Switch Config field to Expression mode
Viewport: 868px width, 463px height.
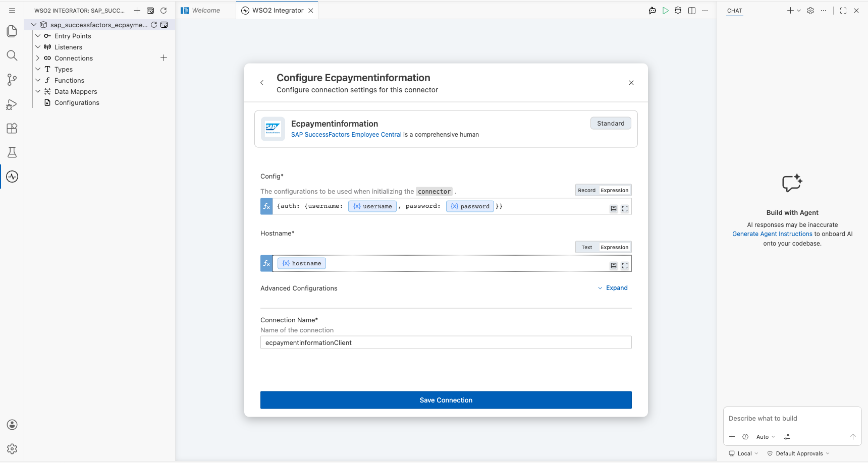614,190
